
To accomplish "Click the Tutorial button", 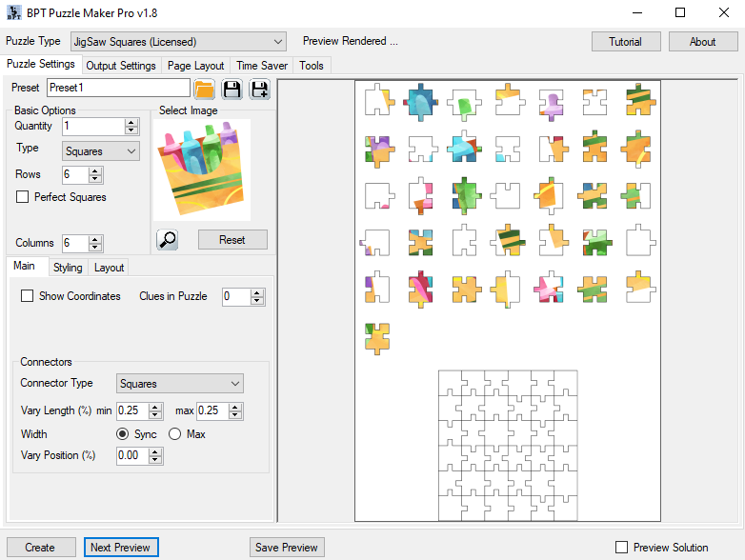I will (625, 42).
